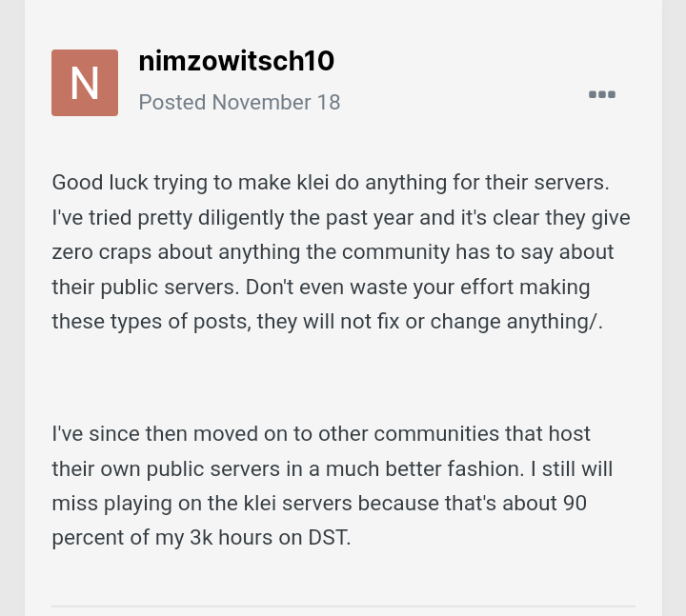This screenshot has width=686, height=616.
Task: Click the line starting 'miss playing on the klei'
Action: (x=319, y=504)
